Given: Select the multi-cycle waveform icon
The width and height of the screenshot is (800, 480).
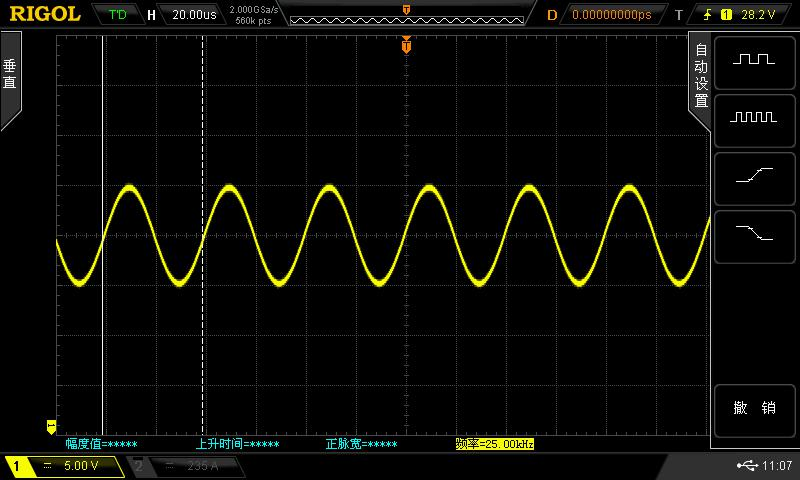Looking at the screenshot, I should pos(753,117).
